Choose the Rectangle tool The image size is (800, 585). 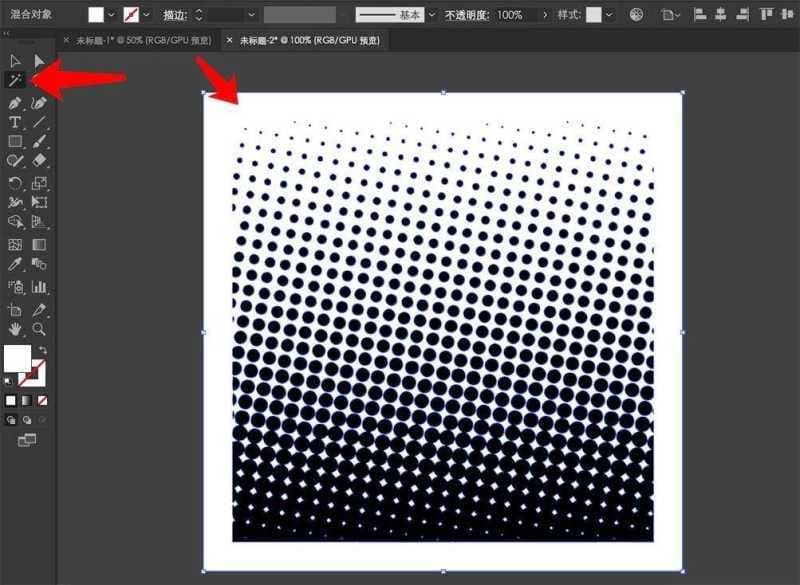15,141
